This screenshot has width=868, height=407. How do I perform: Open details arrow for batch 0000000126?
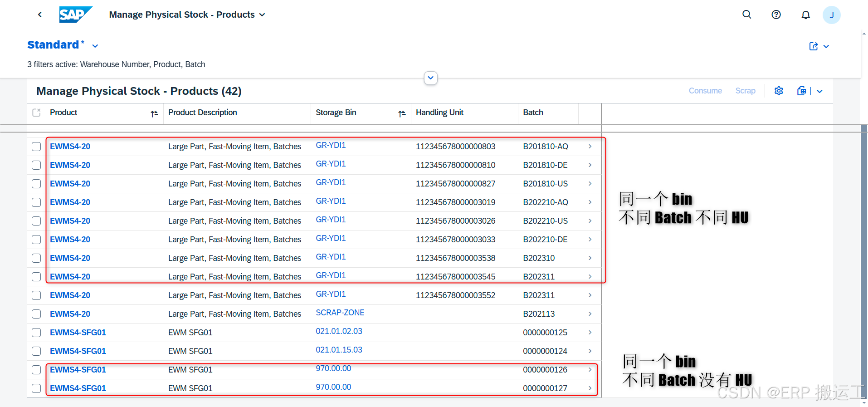click(x=590, y=369)
